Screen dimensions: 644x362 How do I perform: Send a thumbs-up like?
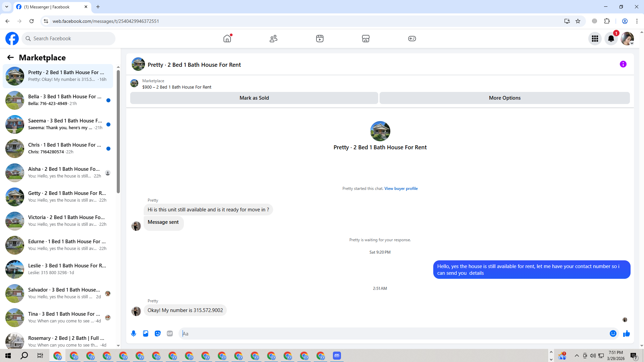pos(627,333)
